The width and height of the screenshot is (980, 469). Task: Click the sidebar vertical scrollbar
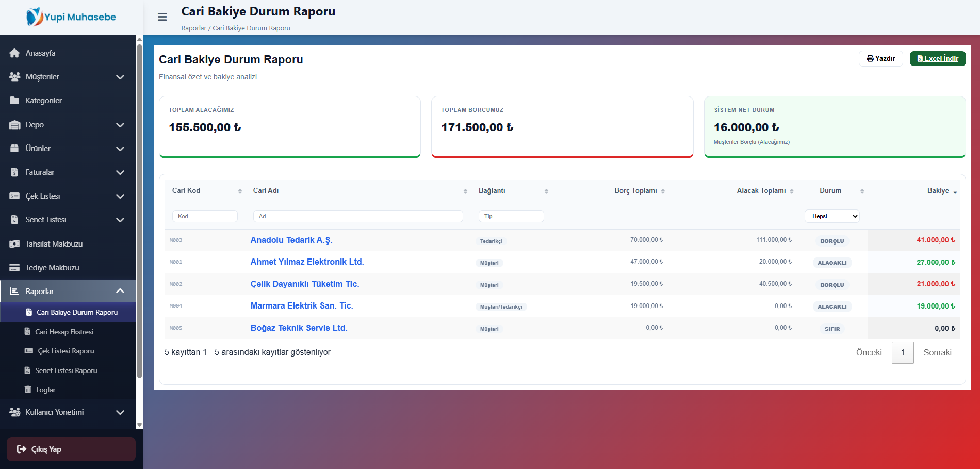tap(139, 212)
